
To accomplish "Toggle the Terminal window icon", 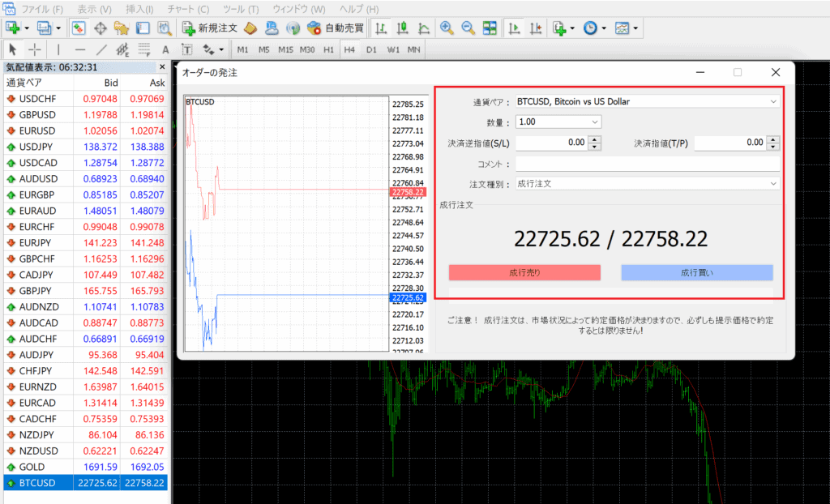I will click(143, 28).
